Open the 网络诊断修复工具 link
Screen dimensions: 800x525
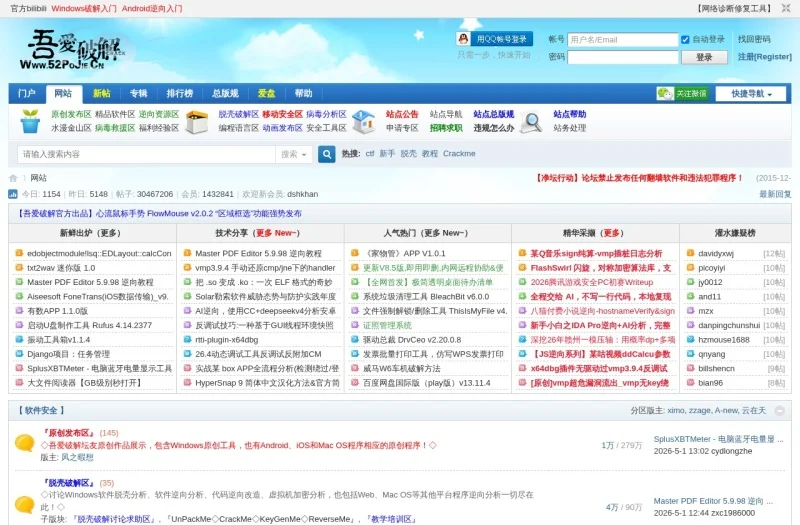(735, 8)
